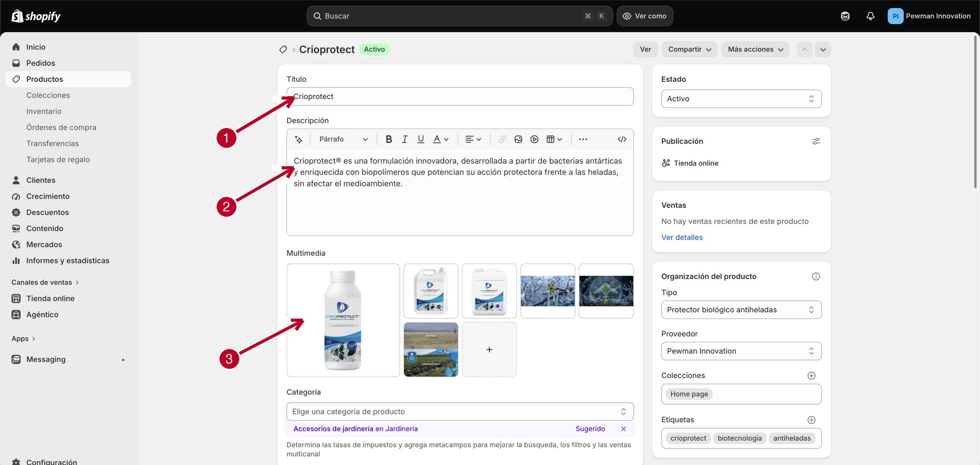Click the notifications bell icon
Screen dimensions: 980x465
click(x=870, y=16)
